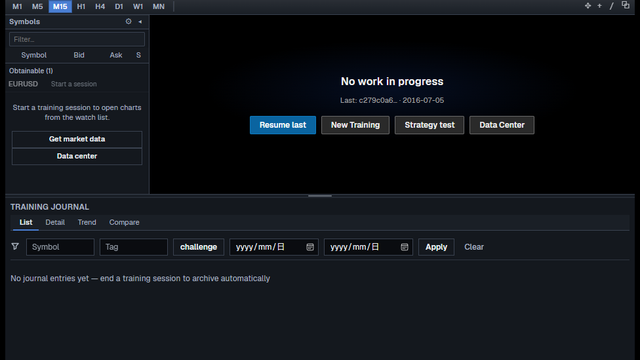Click the overlapping windows icon
The image size is (640, 360).
[625, 5]
